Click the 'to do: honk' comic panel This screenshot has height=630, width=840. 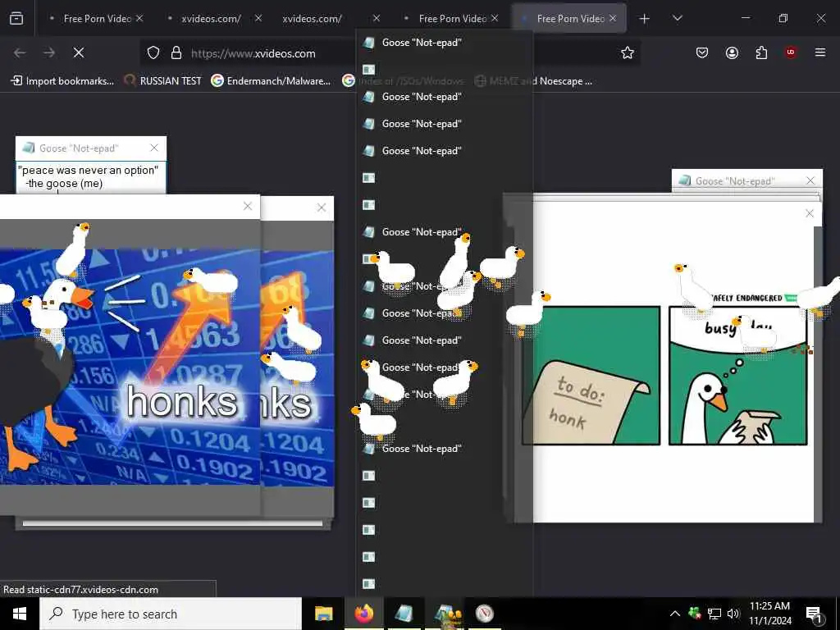591,376
